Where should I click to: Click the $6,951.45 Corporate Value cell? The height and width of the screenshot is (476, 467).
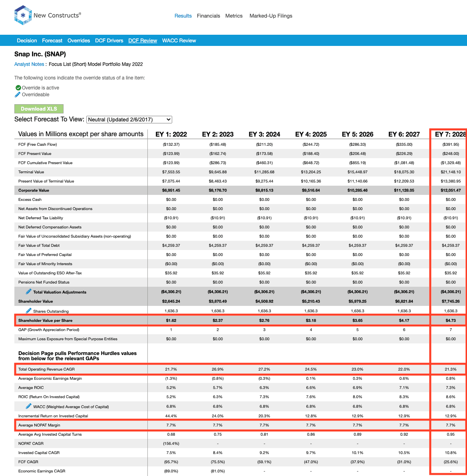171,190
